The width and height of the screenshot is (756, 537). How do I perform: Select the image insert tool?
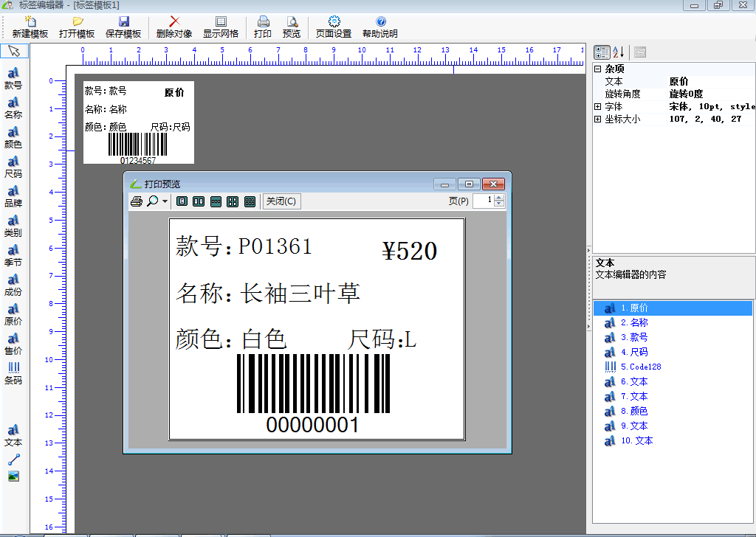point(13,477)
